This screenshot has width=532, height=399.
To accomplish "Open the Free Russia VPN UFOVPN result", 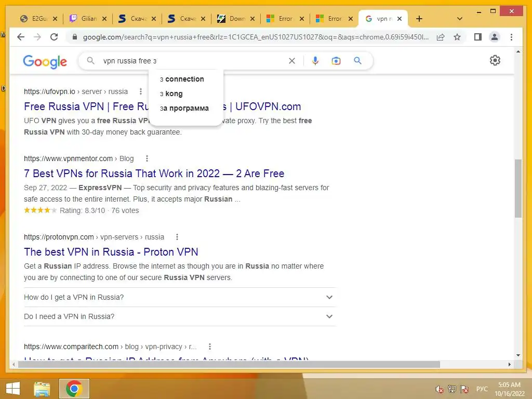I will tap(162, 107).
